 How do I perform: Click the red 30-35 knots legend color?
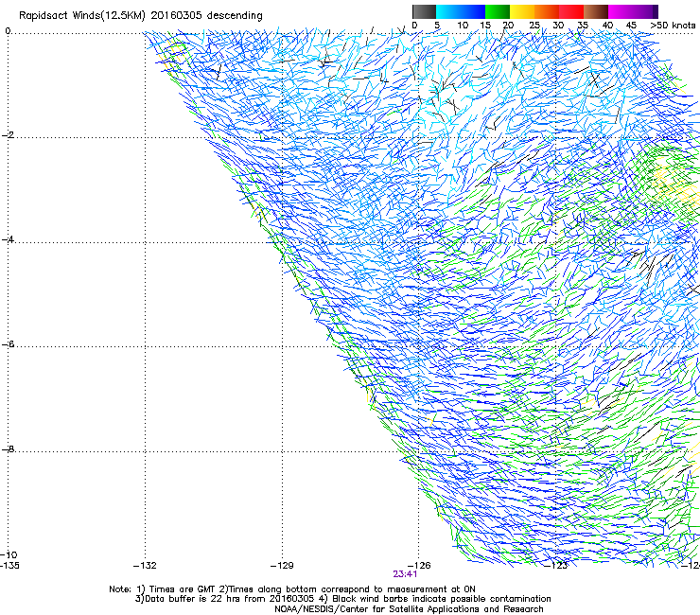[571, 11]
